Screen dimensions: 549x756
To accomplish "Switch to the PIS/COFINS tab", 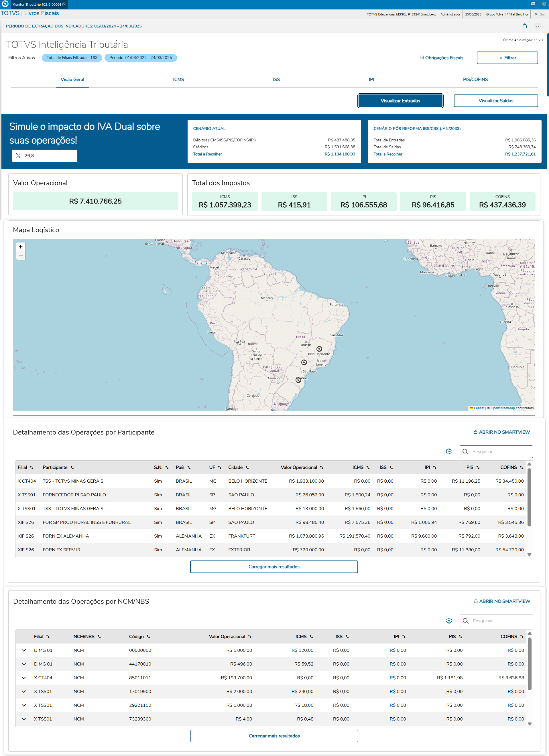I will (475, 79).
